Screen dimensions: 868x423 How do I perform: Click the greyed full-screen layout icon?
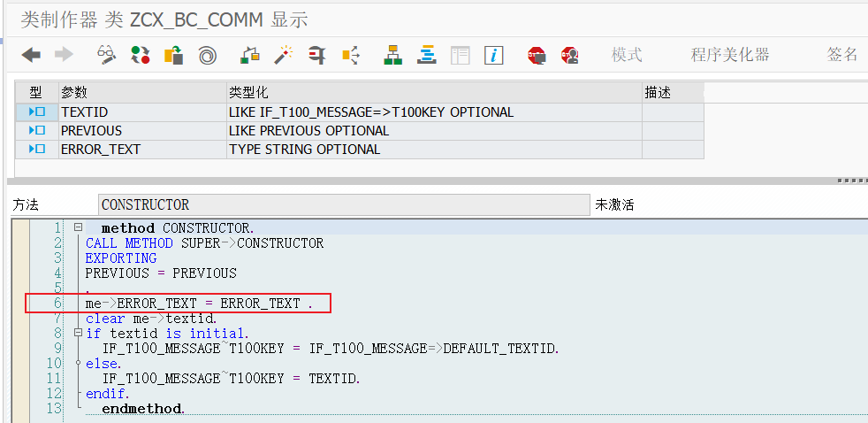point(460,55)
